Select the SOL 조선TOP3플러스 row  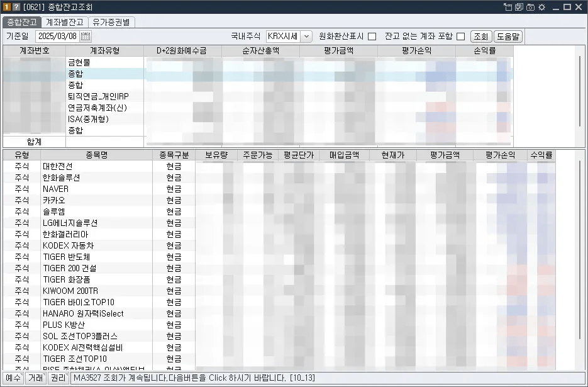point(279,336)
